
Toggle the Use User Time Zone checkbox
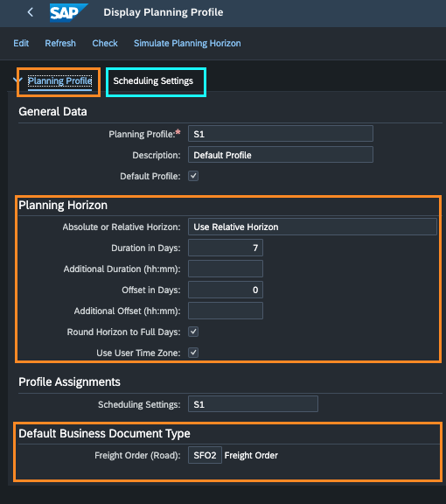[x=193, y=353]
